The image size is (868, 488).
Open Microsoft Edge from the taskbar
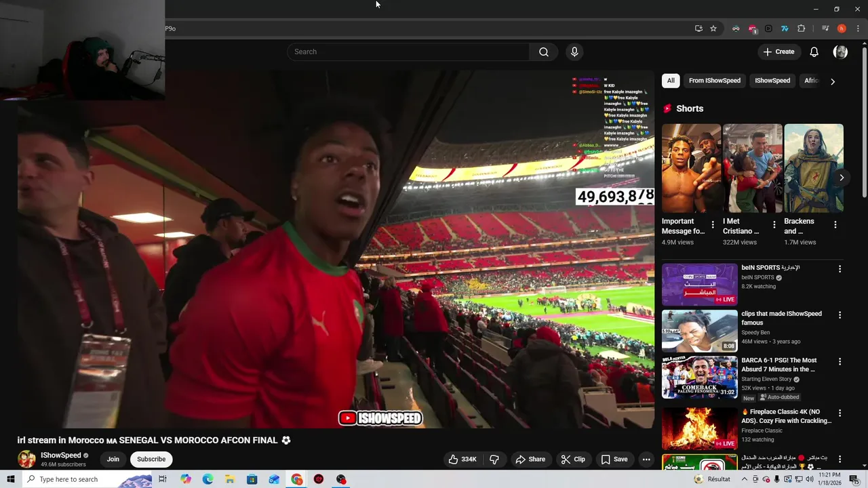(208, 479)
